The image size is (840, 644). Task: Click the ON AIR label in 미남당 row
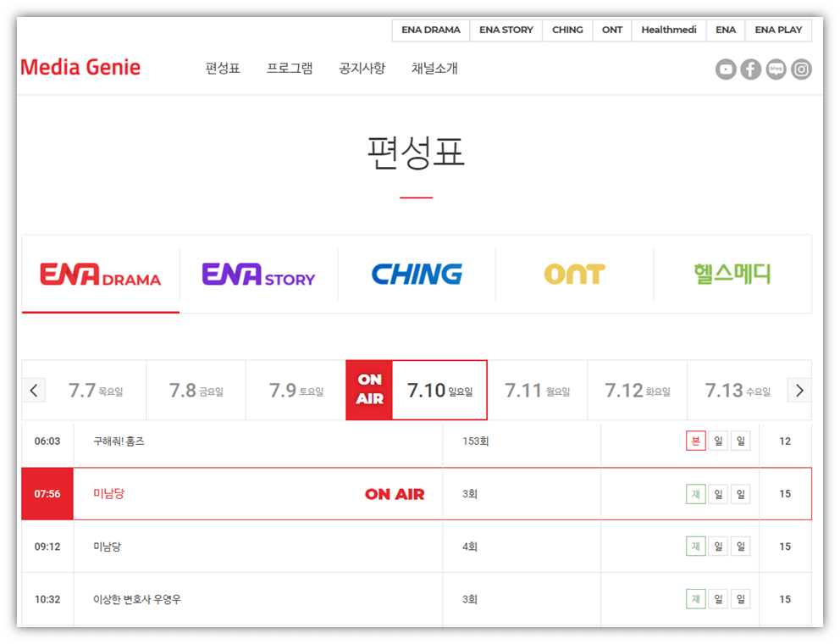395,494
